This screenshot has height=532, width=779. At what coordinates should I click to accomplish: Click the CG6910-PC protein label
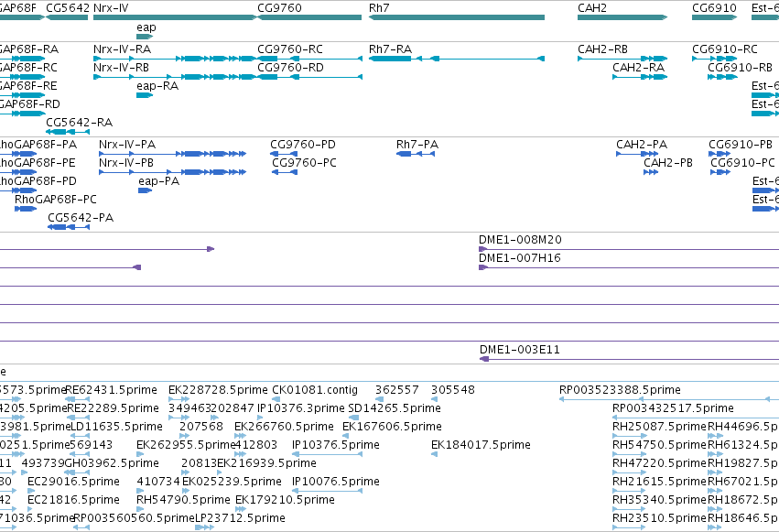coord(742,163)
